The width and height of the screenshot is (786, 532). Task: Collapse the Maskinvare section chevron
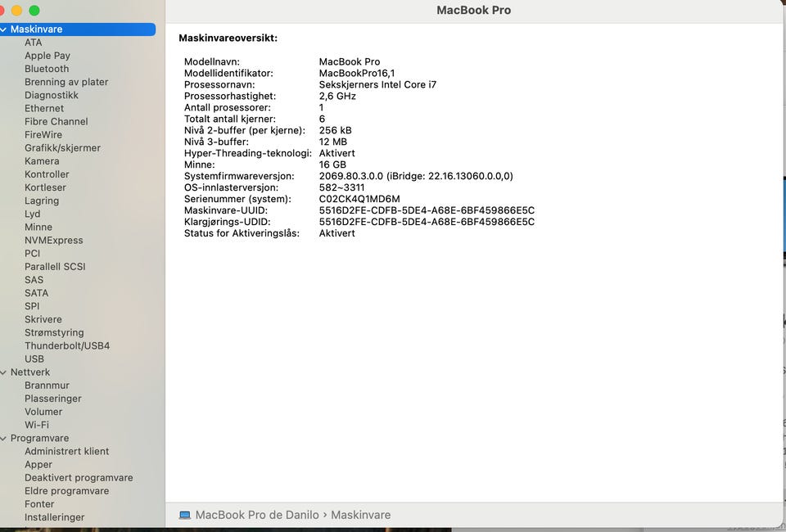(3, 29)
